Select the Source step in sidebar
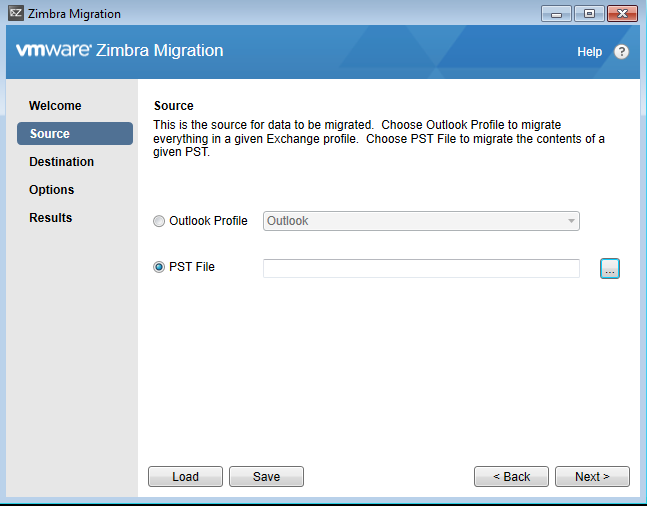The width and height of the screenshot is (647, 506). 75,133
